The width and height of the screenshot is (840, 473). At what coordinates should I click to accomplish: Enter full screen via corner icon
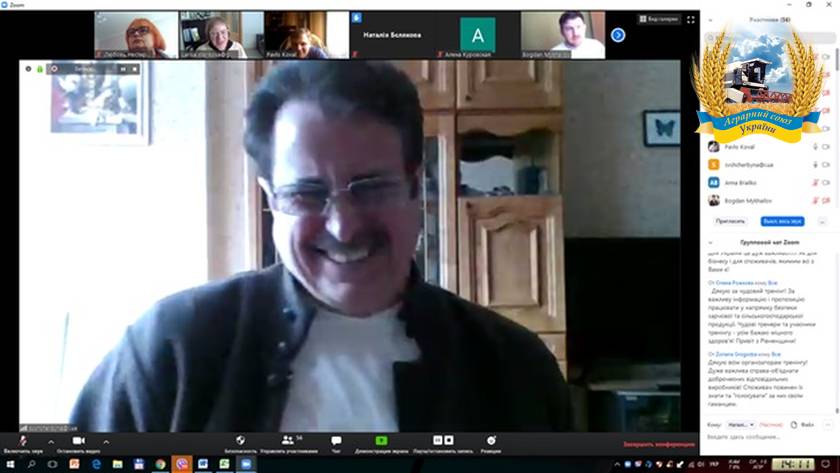[691, 19]
